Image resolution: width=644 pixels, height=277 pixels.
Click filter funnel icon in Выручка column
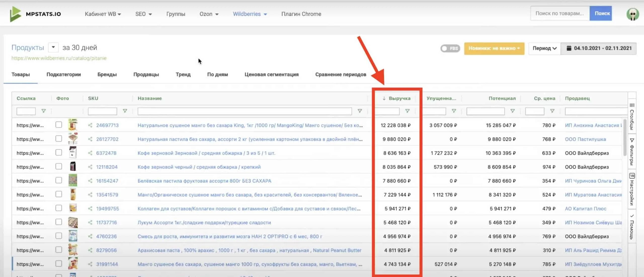coord(407,111)
